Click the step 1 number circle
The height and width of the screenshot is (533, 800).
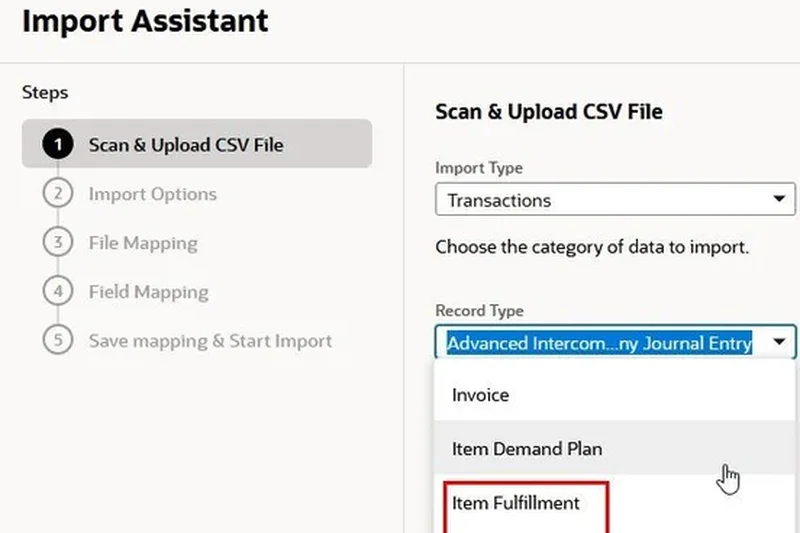(57, 145)
